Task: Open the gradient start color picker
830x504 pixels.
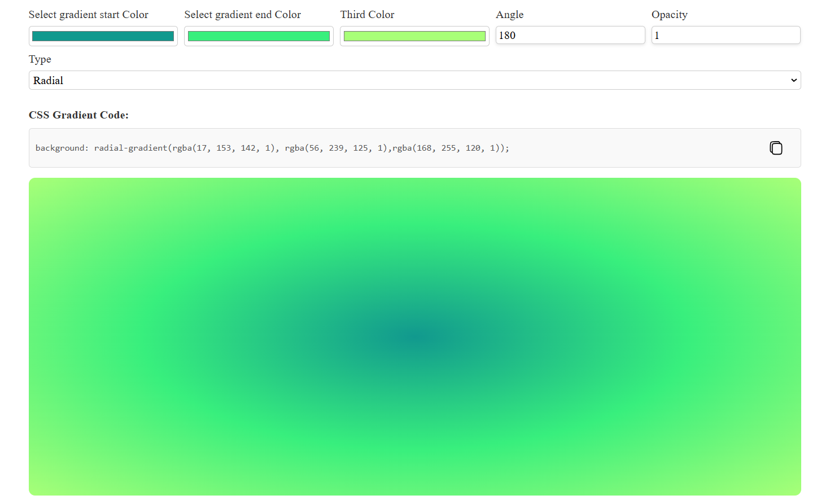Action: click(103, 36)
